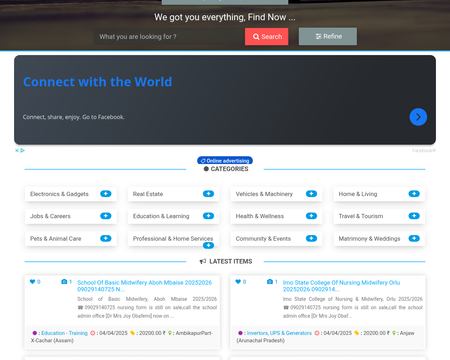Screen dimensions: 450x360
Task: Expand Vehicles & Machinery category
Action: coord(311,194)
